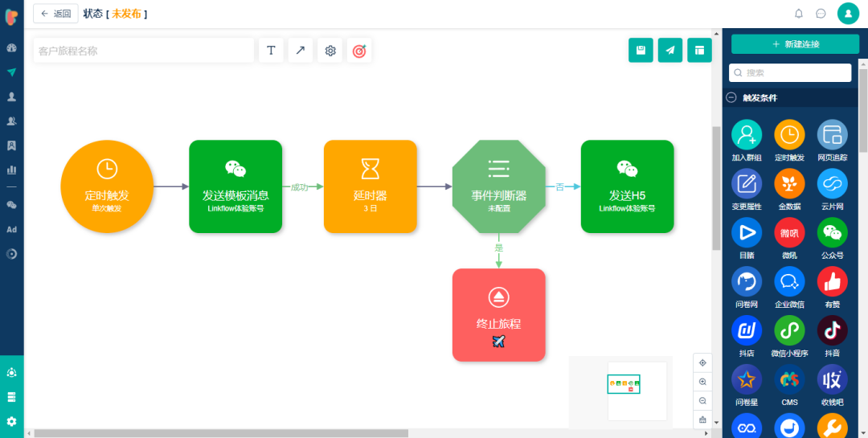Click the 企业微信 connector icon
Screen dimensions: 868x438
tap(789, 282)
